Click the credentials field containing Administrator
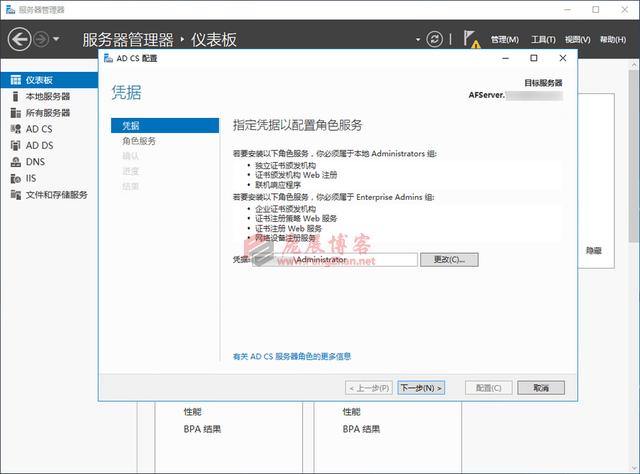This screenshot has height=474, width=640. (x=335, y=260)
